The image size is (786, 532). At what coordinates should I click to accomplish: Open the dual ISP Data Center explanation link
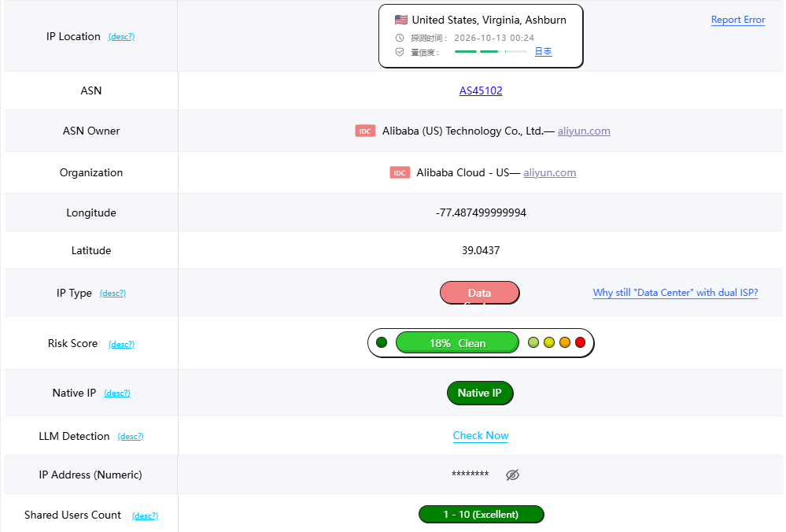point(675,293)
